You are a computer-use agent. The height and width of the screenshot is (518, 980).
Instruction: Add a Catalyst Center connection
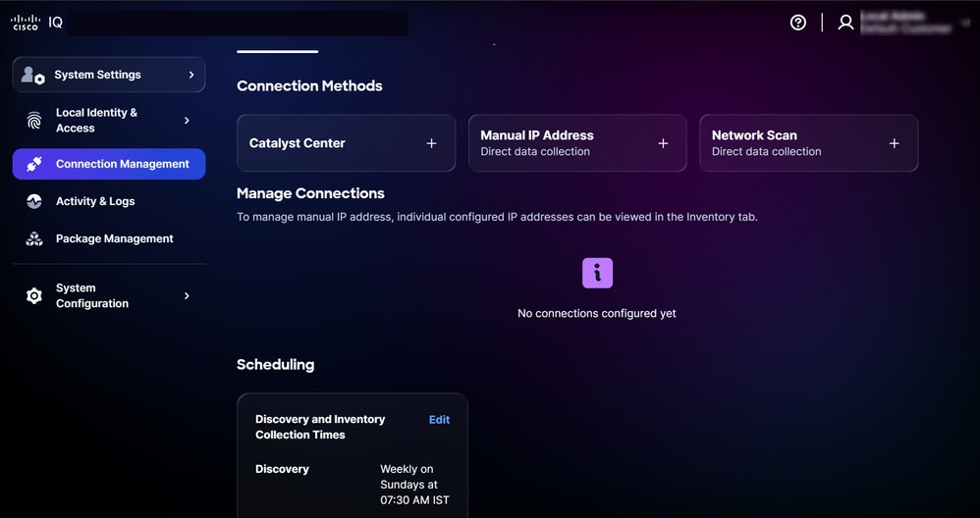pos(347,143)
